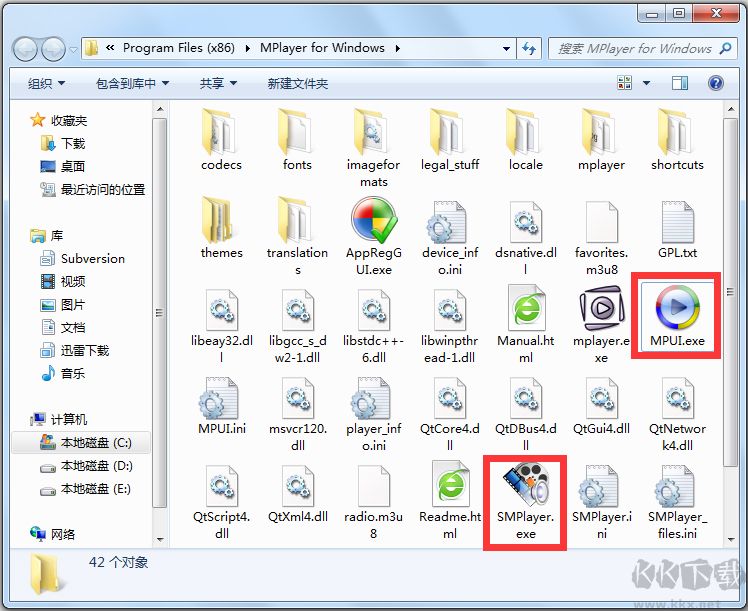
Task: Click file list scroll down arrow
Action: [731, 540]
